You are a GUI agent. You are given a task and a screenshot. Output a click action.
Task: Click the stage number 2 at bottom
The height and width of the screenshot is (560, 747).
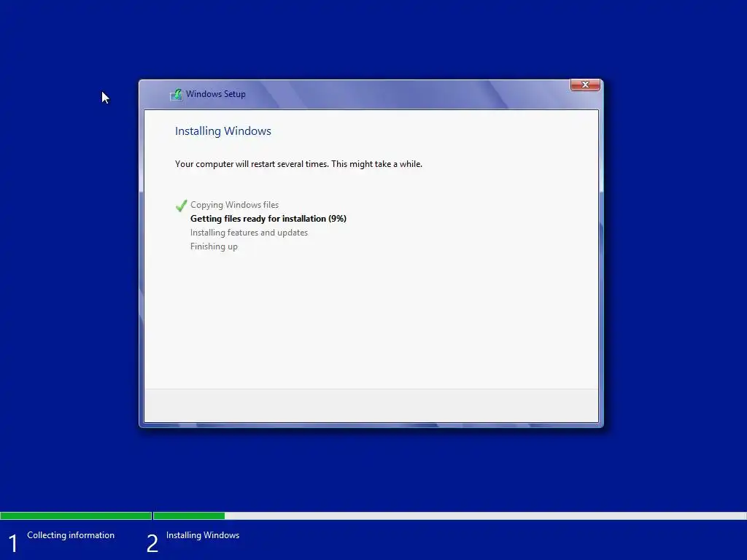click(152, 543)
